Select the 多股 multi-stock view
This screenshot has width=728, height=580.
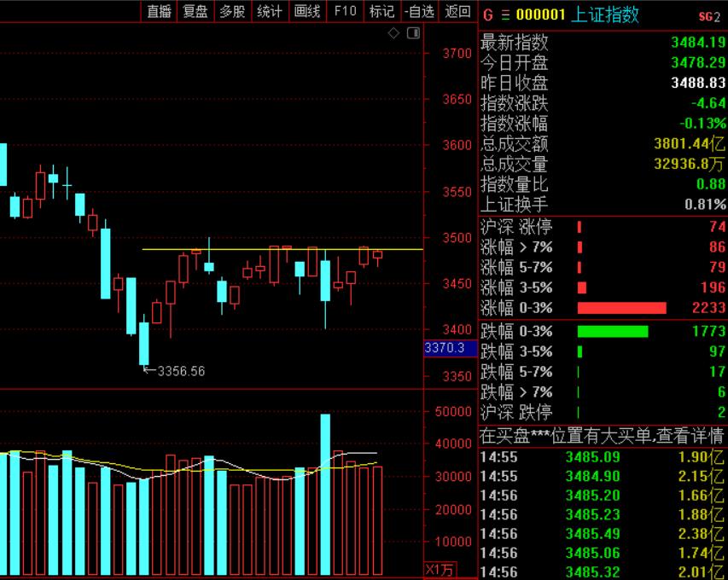[x=232, y=11]
